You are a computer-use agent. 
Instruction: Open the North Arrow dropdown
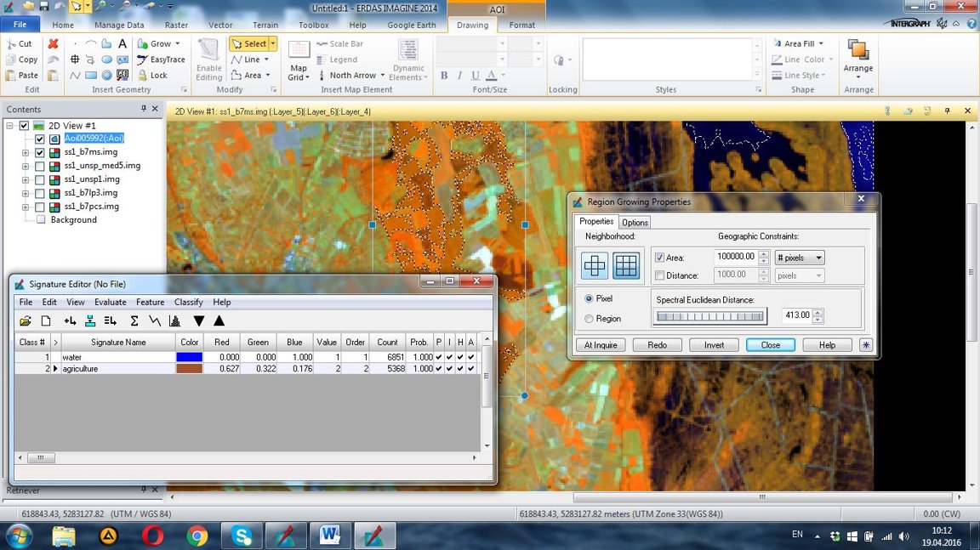383,75
